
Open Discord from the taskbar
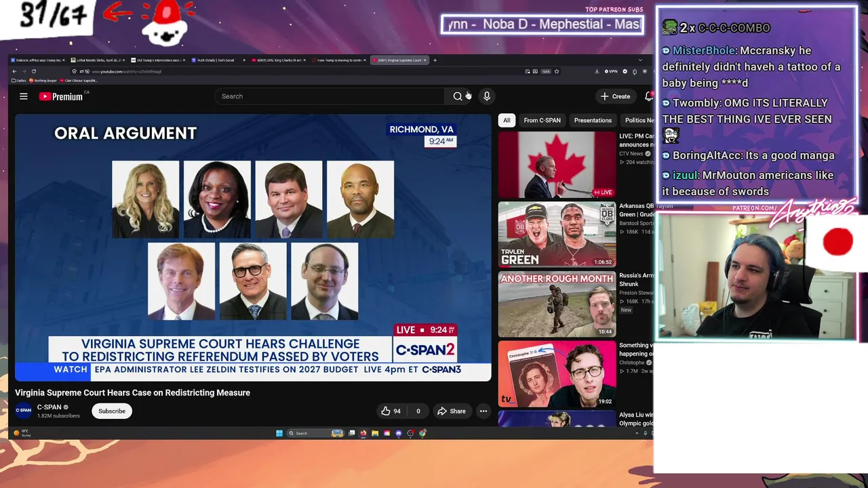coord(399,433)
